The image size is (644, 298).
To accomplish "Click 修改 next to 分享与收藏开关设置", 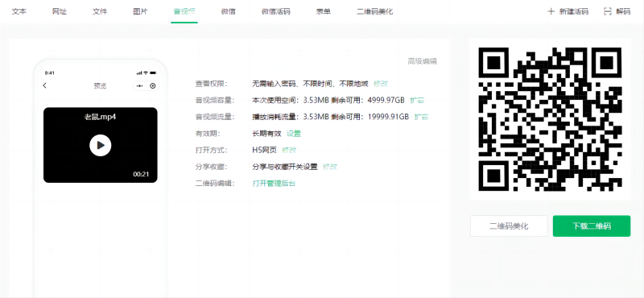I will [330, 167].
